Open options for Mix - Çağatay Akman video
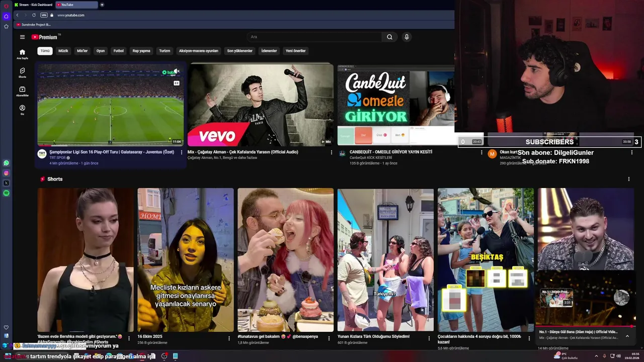The width and height of the screenshot is (644, 362). coord(331,152)
